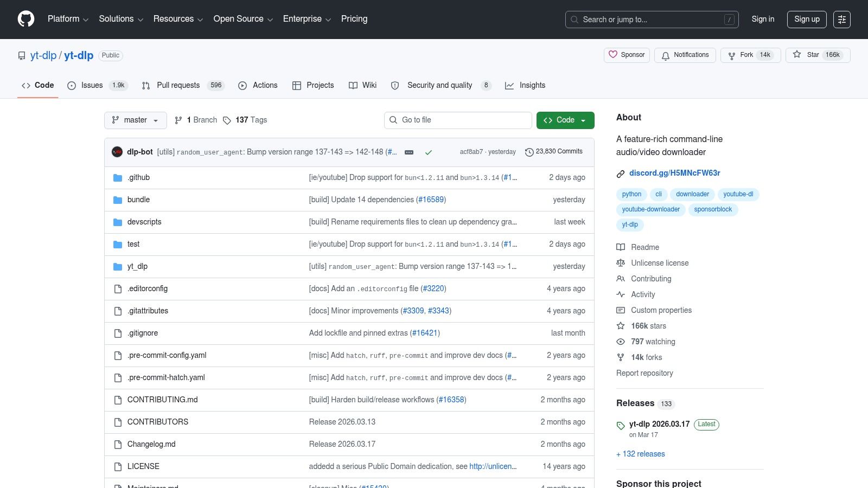Open pull request #16589 link
The height and width of the screenshot is (488, 868).
[431, 200]
